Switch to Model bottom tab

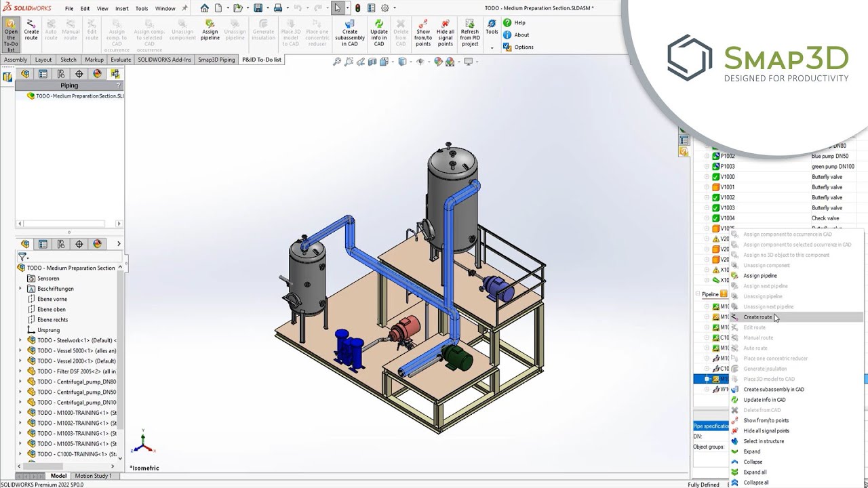click(58, 476)
